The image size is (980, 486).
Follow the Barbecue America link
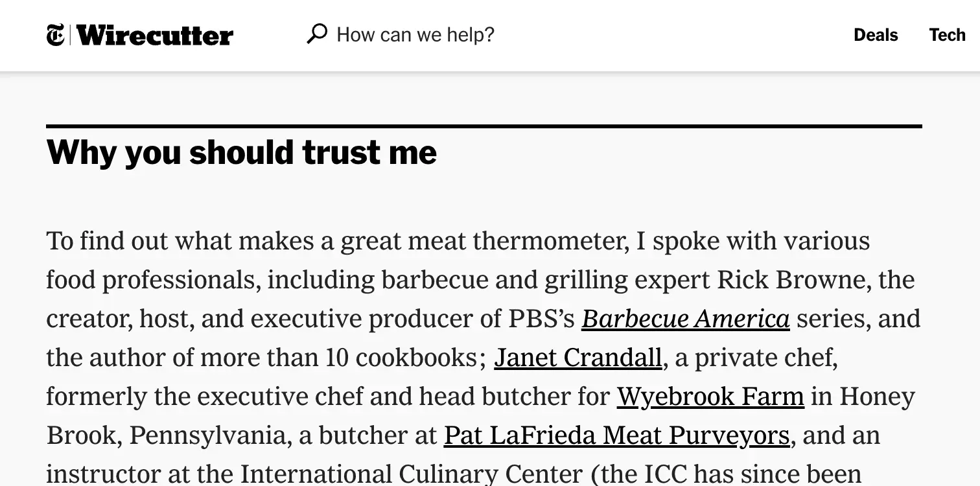[x=685, y=319]
